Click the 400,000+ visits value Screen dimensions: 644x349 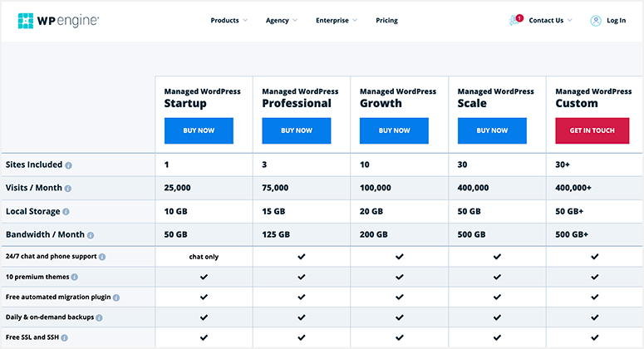(573, 188)
